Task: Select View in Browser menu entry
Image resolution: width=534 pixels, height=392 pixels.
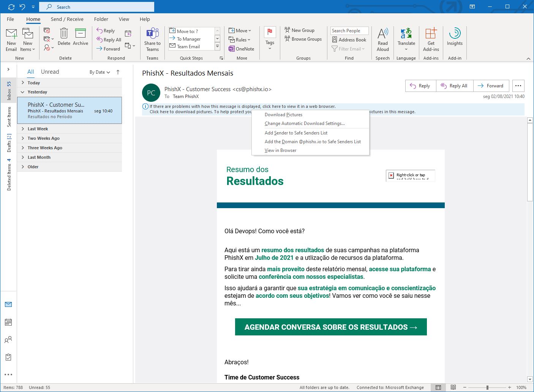Action: pos(310,150)
